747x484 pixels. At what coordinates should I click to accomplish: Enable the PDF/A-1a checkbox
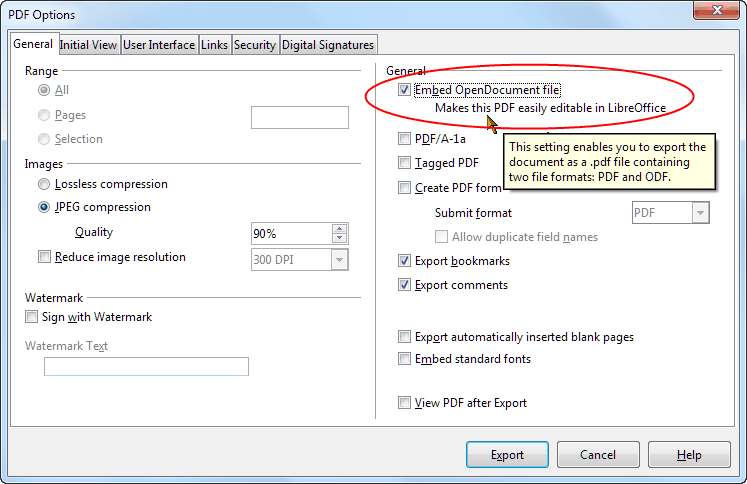tap(404, 139)
